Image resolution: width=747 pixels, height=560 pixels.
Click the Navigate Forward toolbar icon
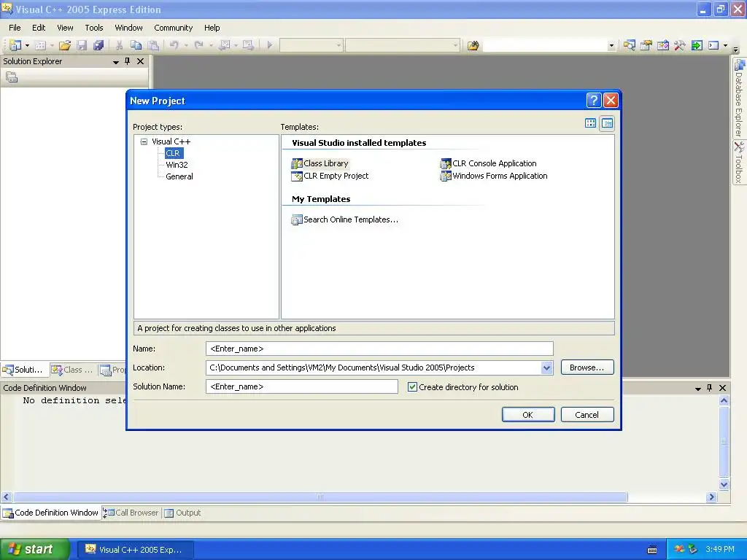248,45
